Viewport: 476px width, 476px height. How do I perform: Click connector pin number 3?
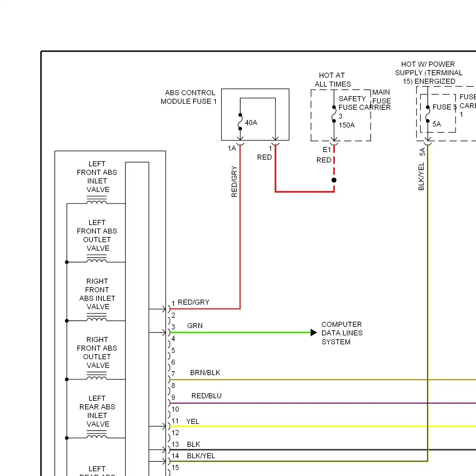173,327
